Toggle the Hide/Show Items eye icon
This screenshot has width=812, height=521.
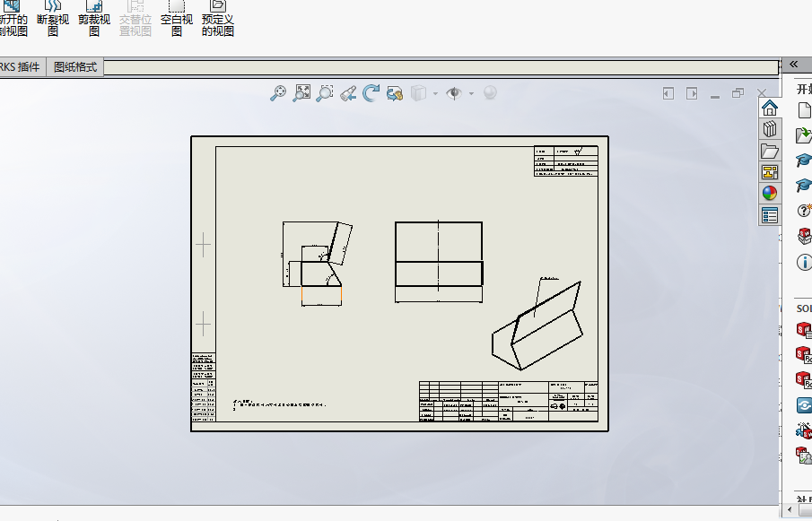click(454, 93)
